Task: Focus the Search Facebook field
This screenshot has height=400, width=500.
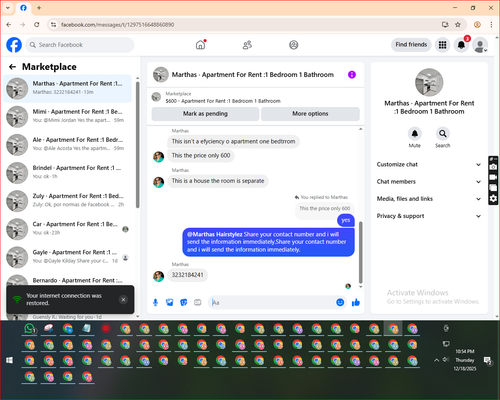Action: (x=80, y=45)
